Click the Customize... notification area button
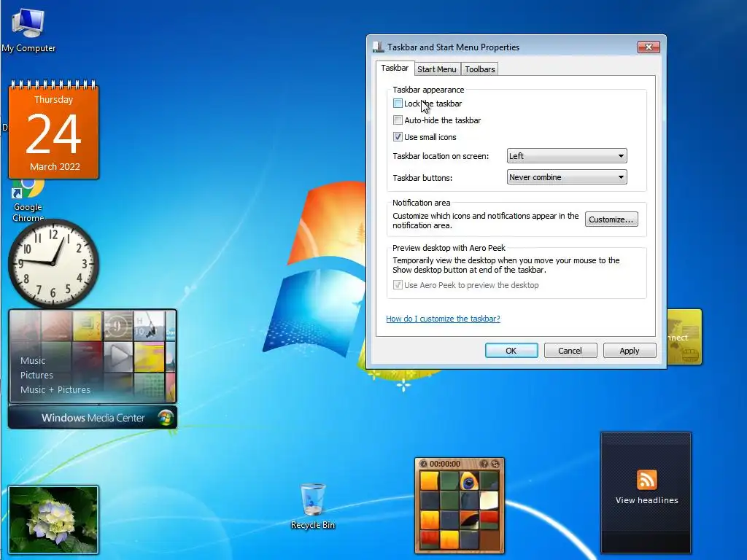The height and width of the screenshot is (560, 747). [611, 219]
